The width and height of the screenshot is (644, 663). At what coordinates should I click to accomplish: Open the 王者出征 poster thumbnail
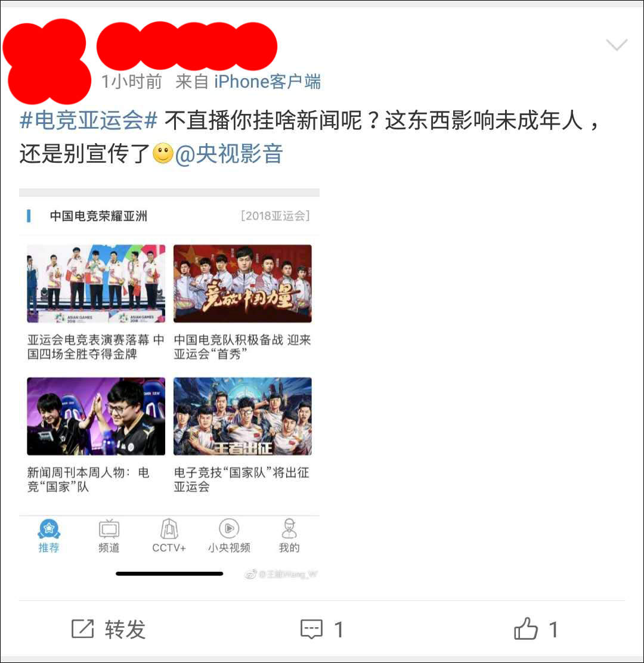coord(243,417)
